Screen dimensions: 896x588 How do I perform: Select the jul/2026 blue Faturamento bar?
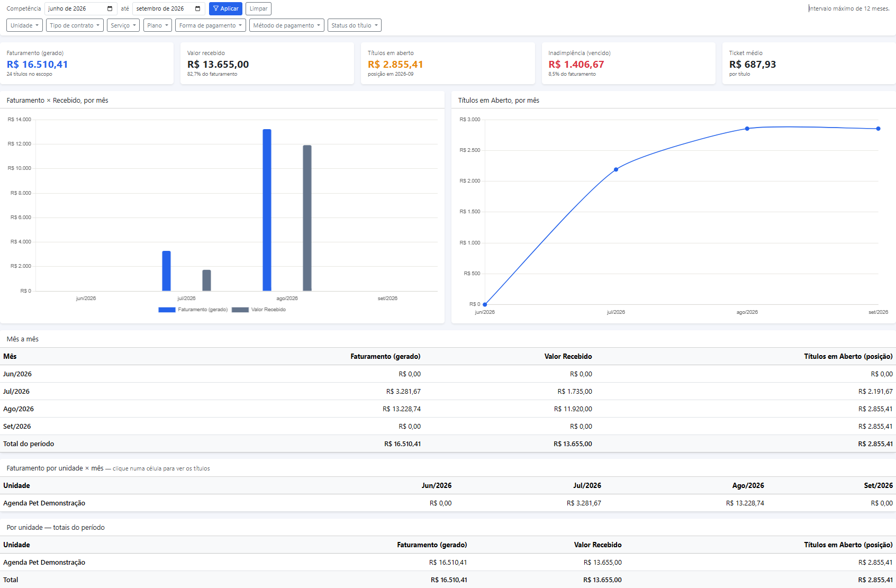tap(166, 271)
